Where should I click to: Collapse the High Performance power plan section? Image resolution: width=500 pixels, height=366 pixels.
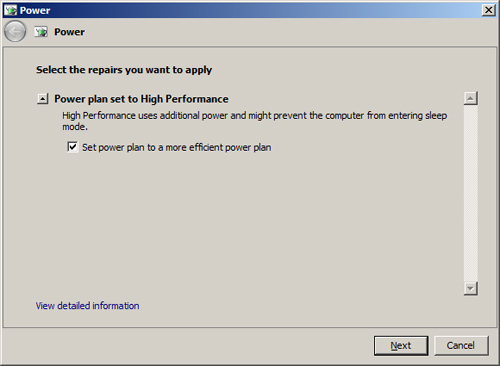coord(42,99)
